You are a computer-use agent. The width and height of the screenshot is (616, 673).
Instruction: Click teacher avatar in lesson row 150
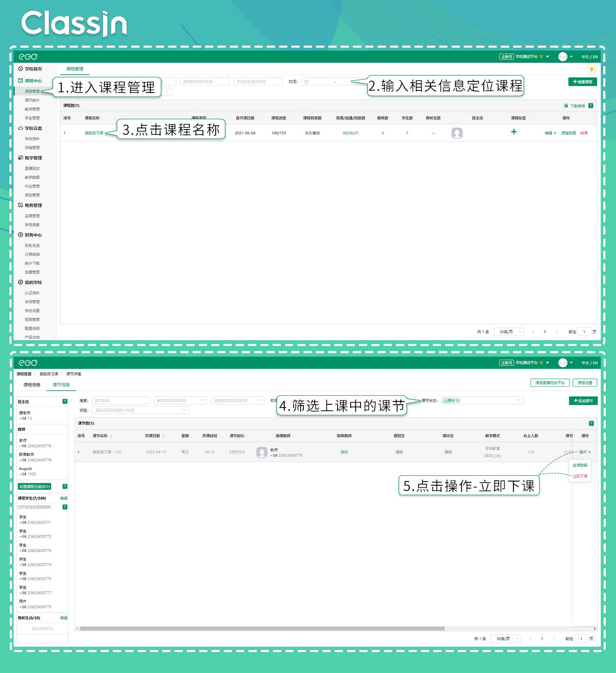point(262,452)
